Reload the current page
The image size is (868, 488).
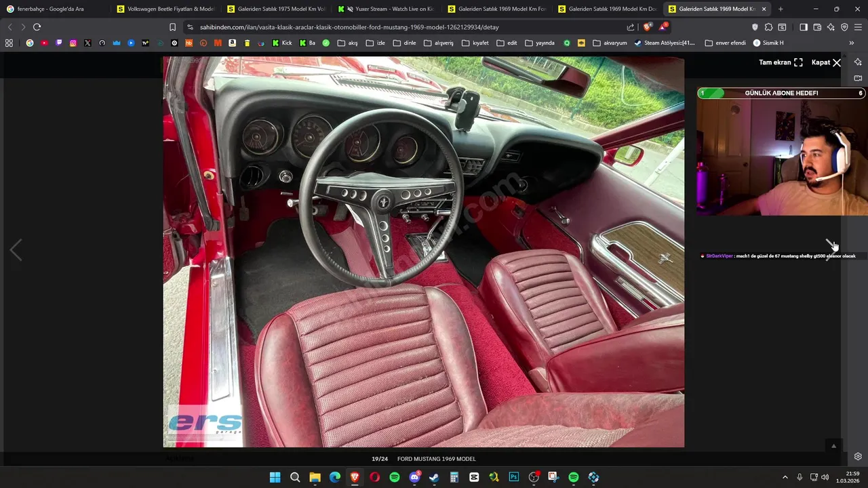[37, 27]
